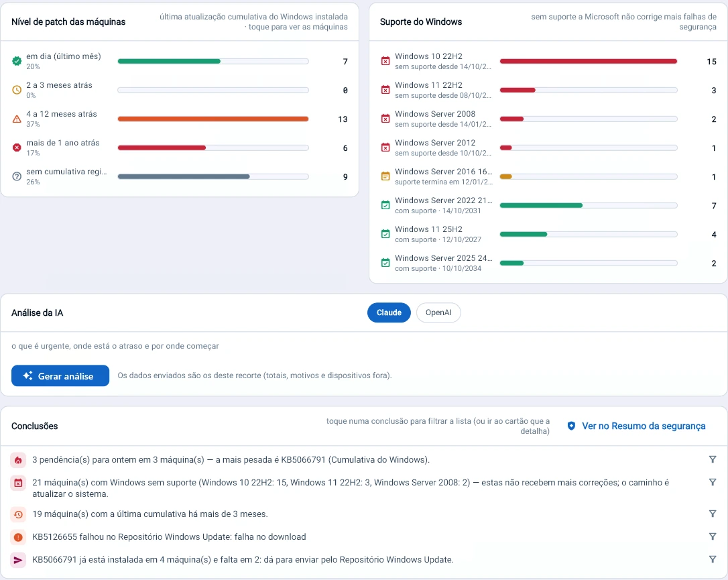Click the 'Suporte do Windows' card title
728x580 pixels.
[x=420, y=22]
